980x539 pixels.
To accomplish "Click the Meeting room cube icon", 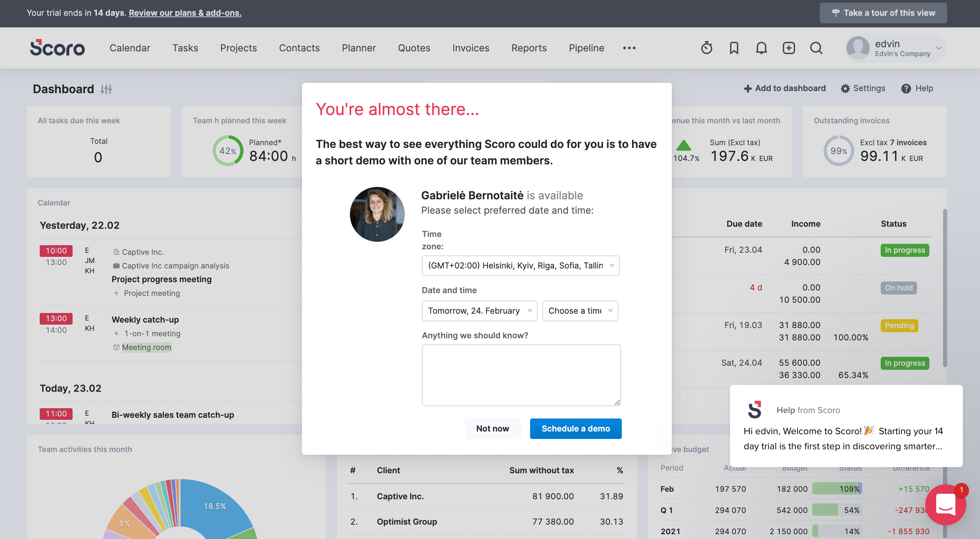I will click(x=116, y=347).
